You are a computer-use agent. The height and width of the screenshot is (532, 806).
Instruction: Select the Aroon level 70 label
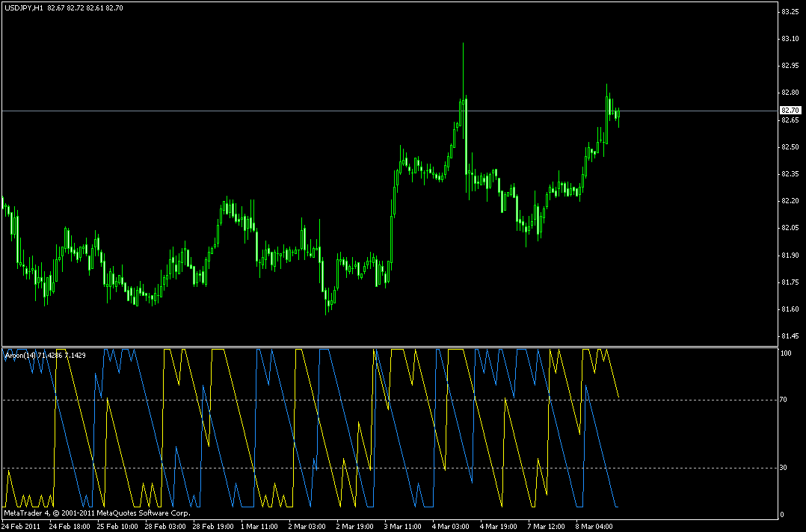tap(785, 400)
